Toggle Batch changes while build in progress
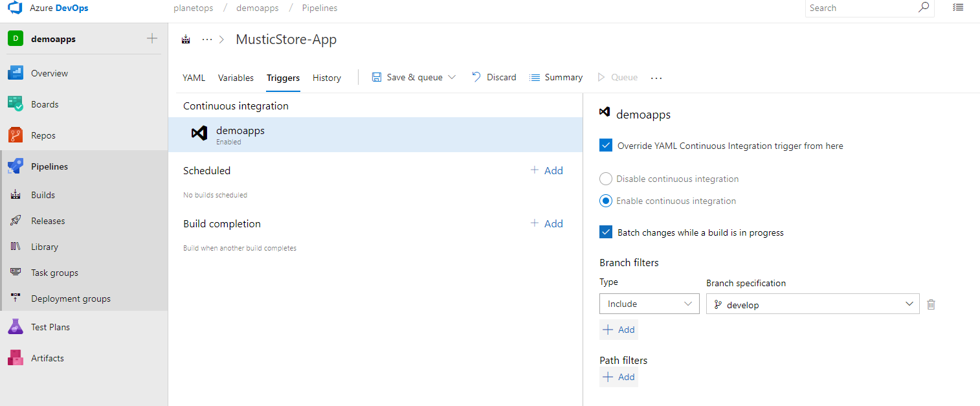 click(x=606, y=232)
